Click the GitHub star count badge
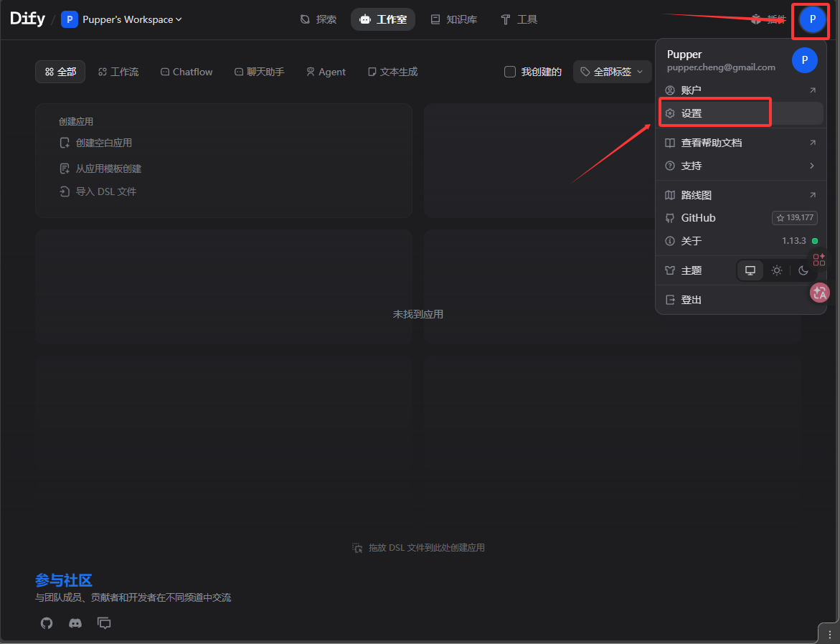The width and height of the screenshot is (840, 644). (x=795, y=218)
